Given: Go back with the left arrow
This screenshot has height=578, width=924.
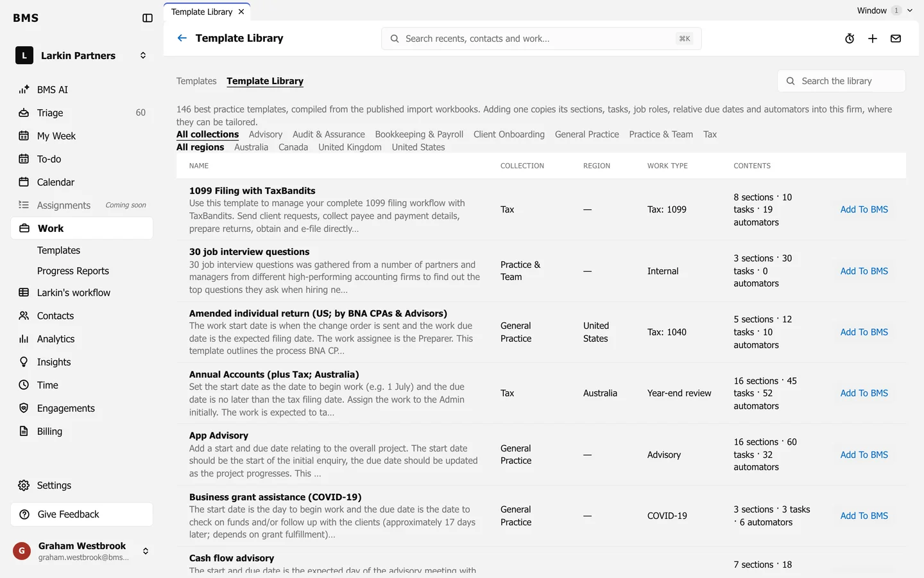Looking at the screenshot, I should click(x=182, y=38).
